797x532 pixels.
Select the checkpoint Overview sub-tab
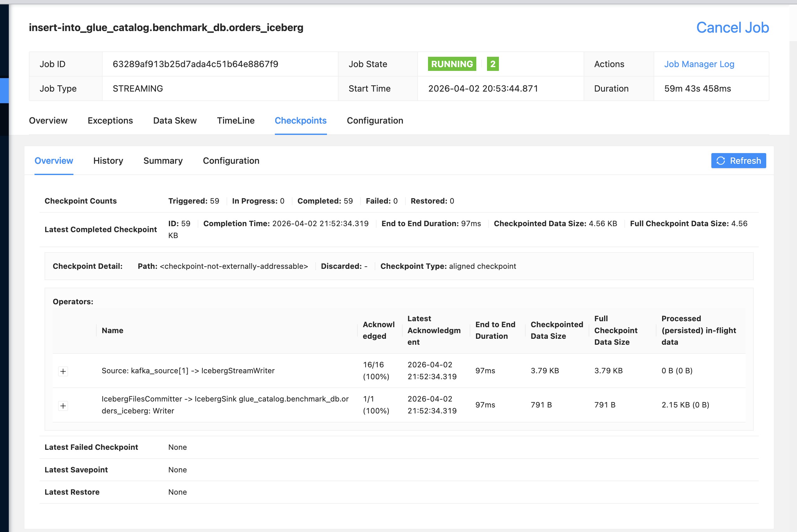point(54,161)
